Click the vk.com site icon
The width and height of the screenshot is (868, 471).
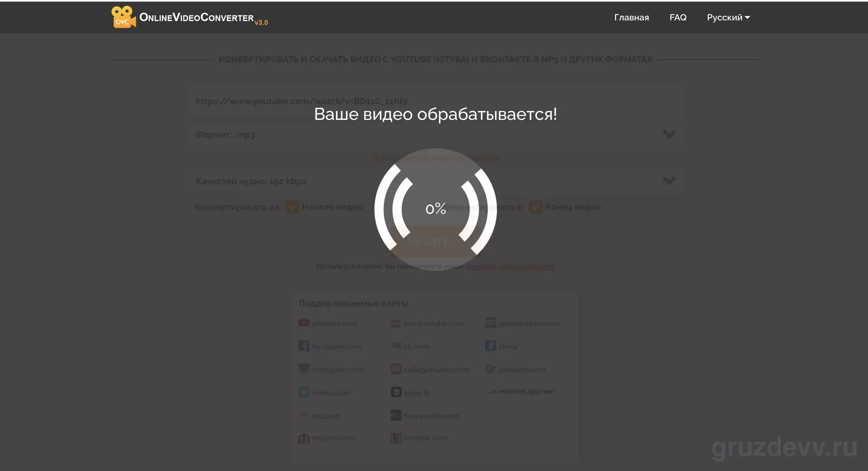[396, 346]
